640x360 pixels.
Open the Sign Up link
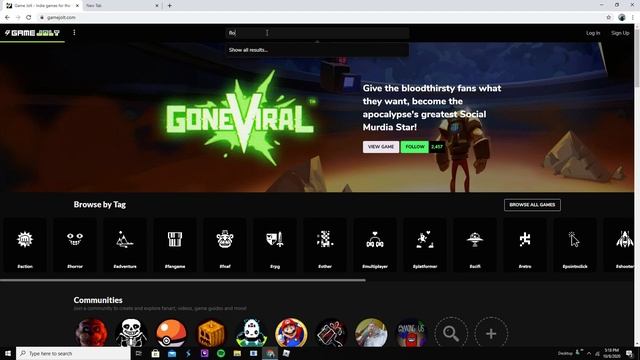tap(620, 33)
